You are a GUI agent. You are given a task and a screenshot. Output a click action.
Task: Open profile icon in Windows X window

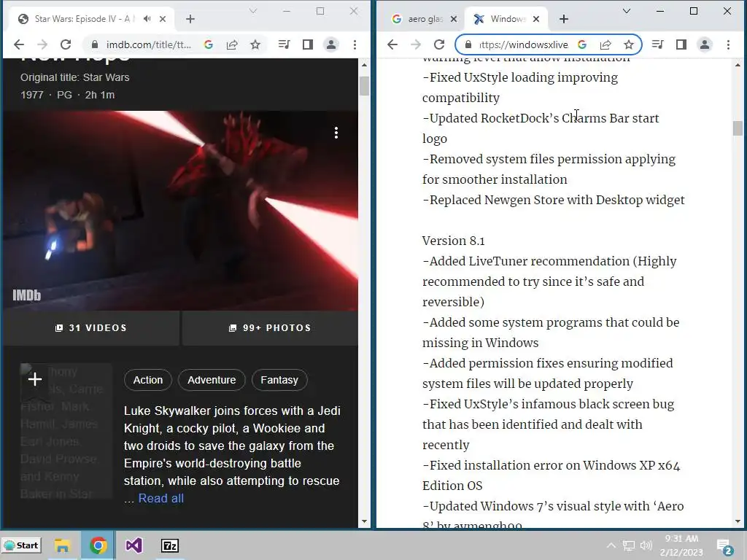click(705, 44)
